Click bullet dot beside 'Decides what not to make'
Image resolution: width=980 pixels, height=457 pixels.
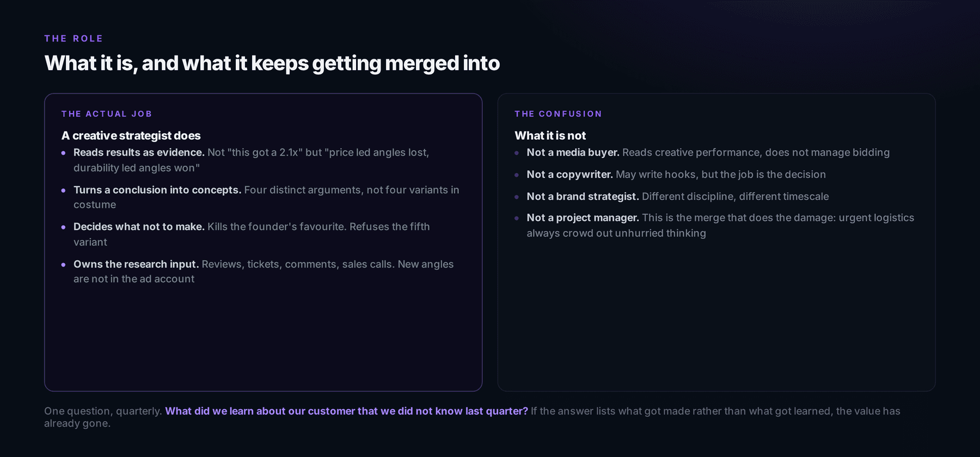pyautogui.click(x=64, y=227)
